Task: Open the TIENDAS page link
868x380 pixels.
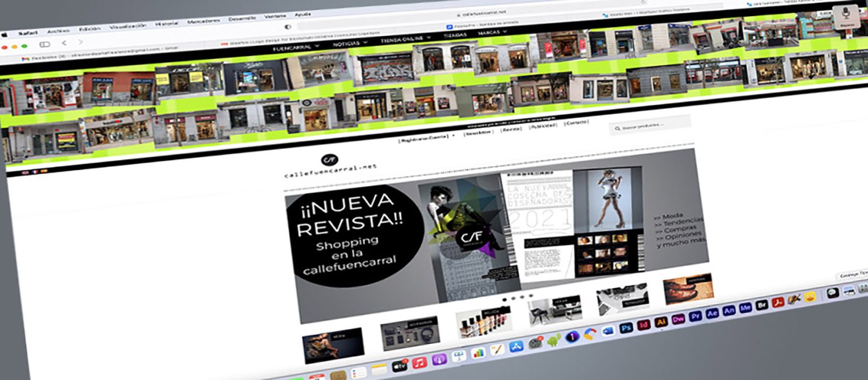Action: pyautogui.click(x=455, y=36)
